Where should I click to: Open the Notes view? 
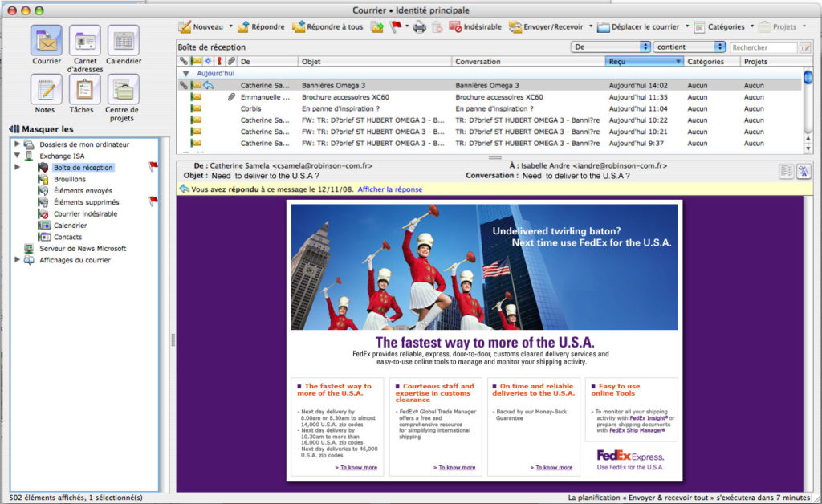pyautogui.click(x=45, y=93)
